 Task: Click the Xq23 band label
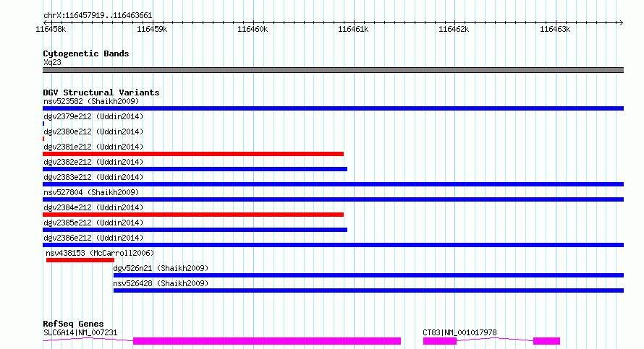point(52,62)
